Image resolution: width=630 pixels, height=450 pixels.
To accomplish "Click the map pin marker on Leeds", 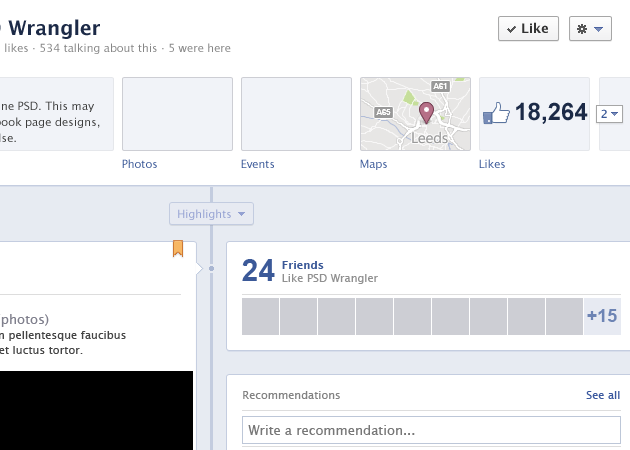I will coord(426,112).
